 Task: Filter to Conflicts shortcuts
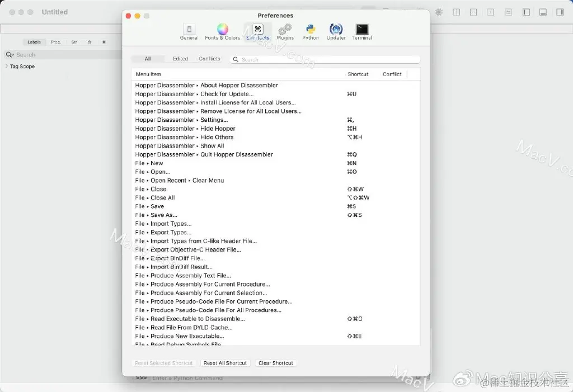[209, 59]
